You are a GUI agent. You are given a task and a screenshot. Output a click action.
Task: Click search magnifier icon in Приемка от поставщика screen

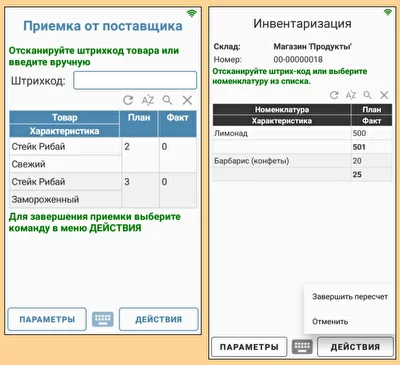pyautogui.click(x=167, y=100)
